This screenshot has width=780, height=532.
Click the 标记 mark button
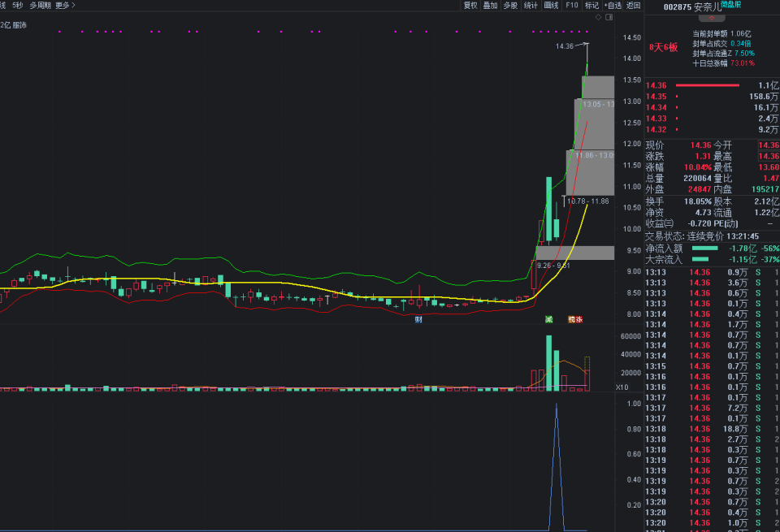pos(591,5)
